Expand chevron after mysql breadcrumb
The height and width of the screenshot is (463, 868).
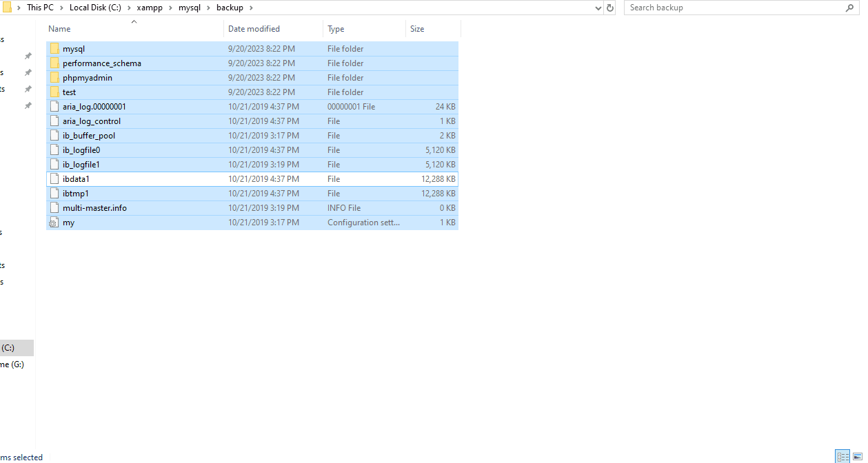(208, 8)
